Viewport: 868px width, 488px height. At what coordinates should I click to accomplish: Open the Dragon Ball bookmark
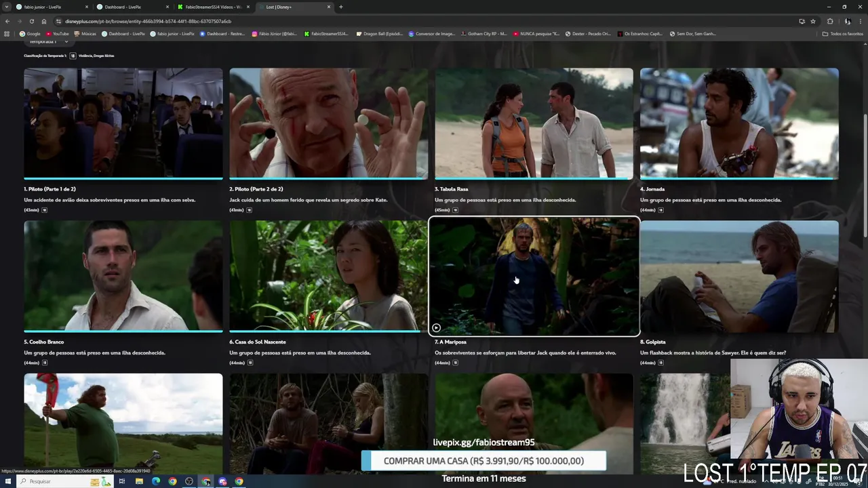coord(379,34)
